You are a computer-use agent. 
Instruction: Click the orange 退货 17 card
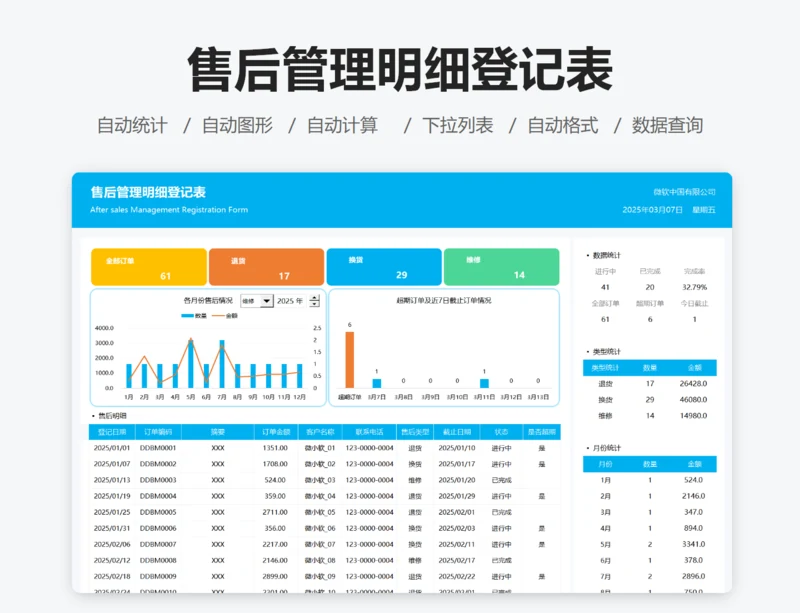click(x=266, y=267)
